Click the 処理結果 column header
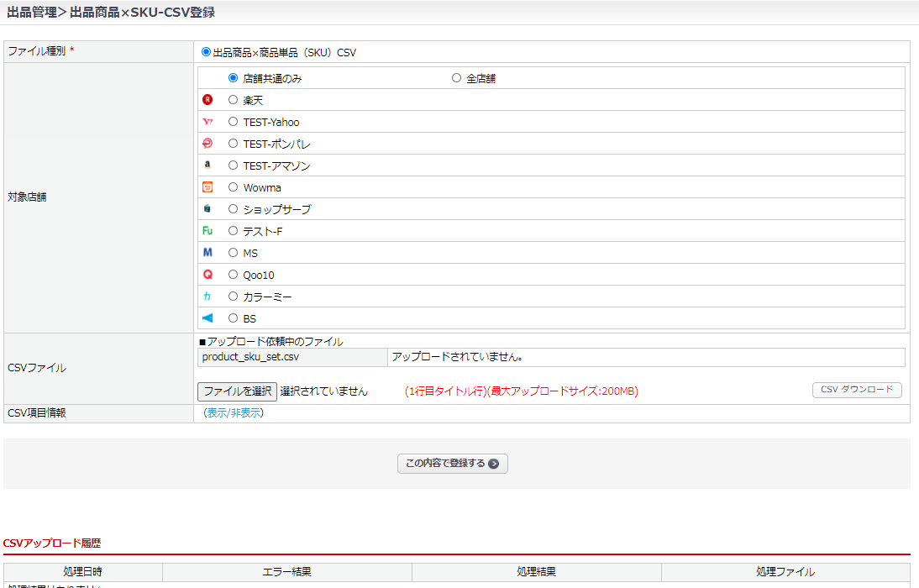Image resolution: width=919 pixels, height=588 pixels. coord(536,571)
